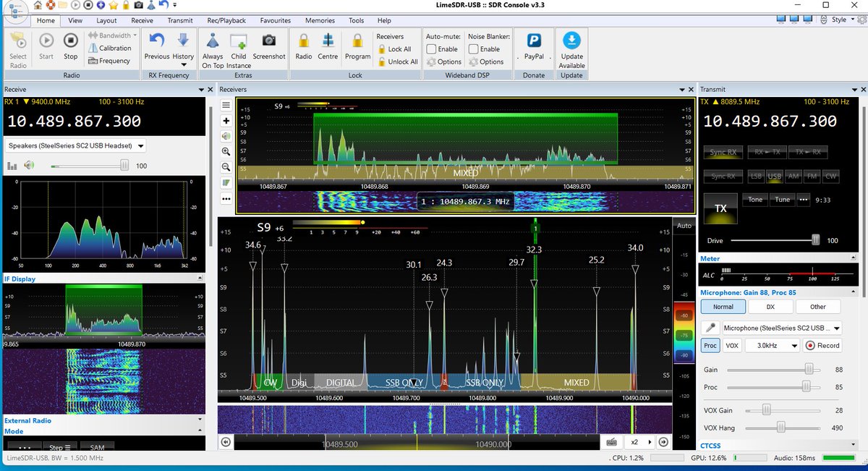Open the Transmit ribbon tab
The height and width of the screenshot is (471, 868).
tap(180, 21)
